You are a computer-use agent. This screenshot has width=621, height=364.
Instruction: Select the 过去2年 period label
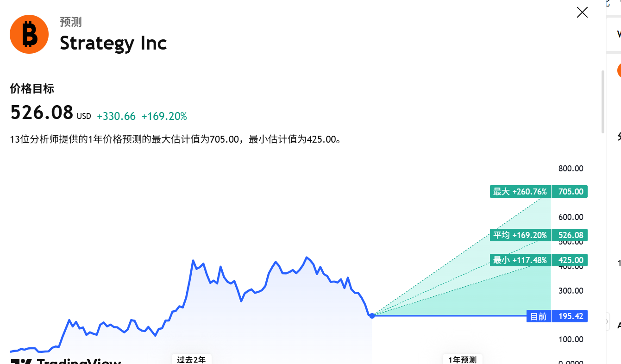pyautogui.click(x=192, y=359)
